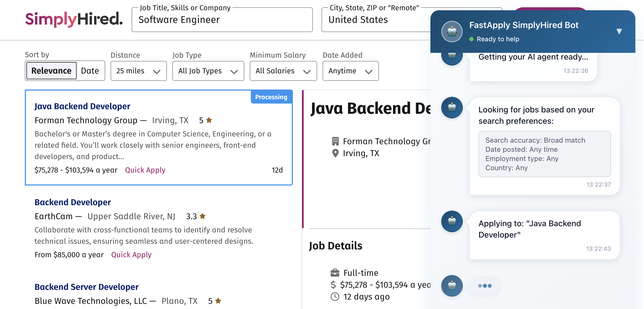The width and height of the screenshot is (644, 309).
Task: Collapse the FastApply chat panel arrow
Action: pos(619,32)
